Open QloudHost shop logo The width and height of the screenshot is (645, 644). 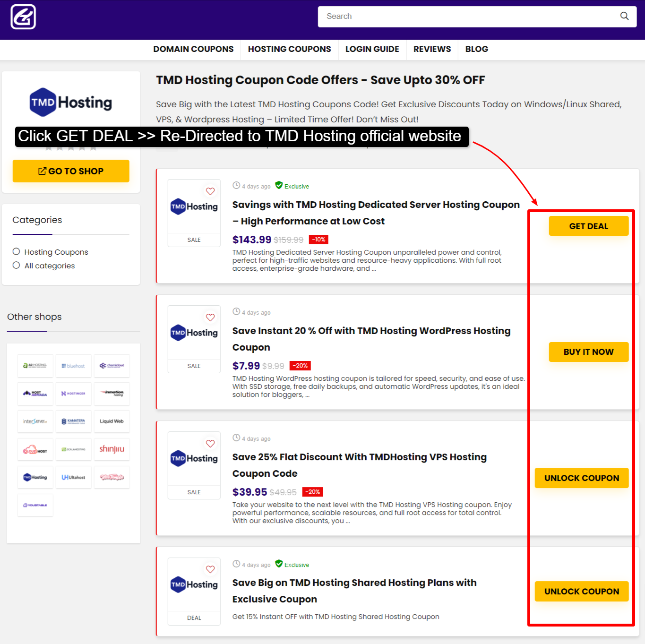[x=35, y=449]
